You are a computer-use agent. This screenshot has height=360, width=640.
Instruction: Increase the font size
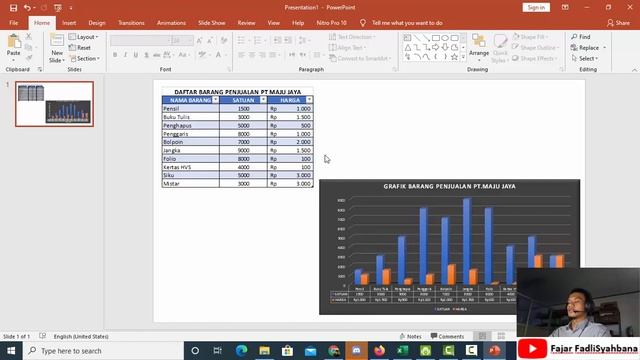tap(200, 40)
